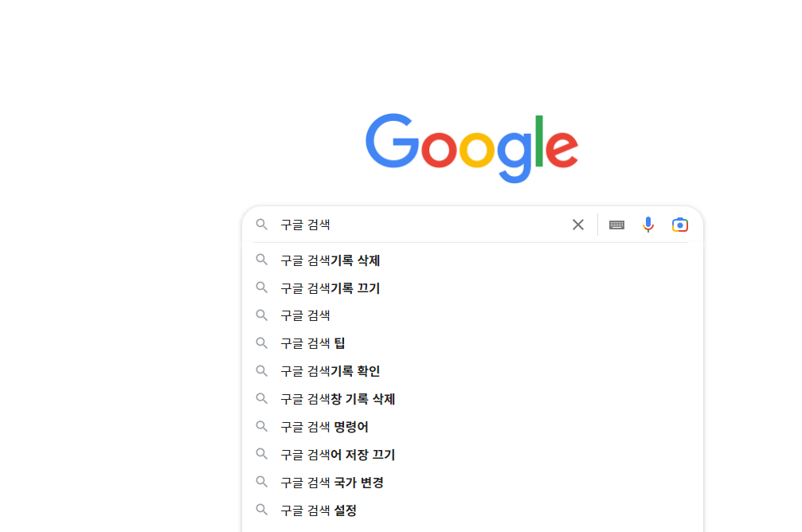Clear the search query with the X icon
Image resolution: width=802 pixels, height=532 pixels.
578,225
